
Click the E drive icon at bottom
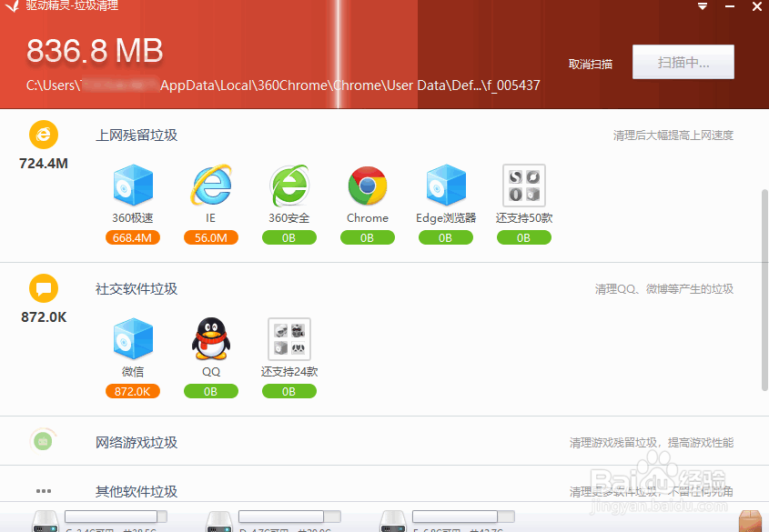click(x=393, y=521)
